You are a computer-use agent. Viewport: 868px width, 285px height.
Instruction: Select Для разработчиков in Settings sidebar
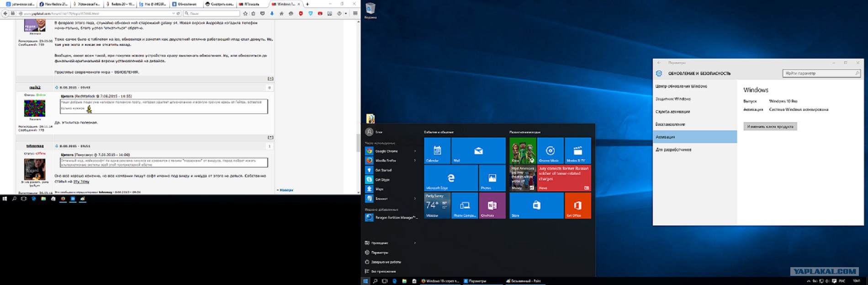[673, 150]
